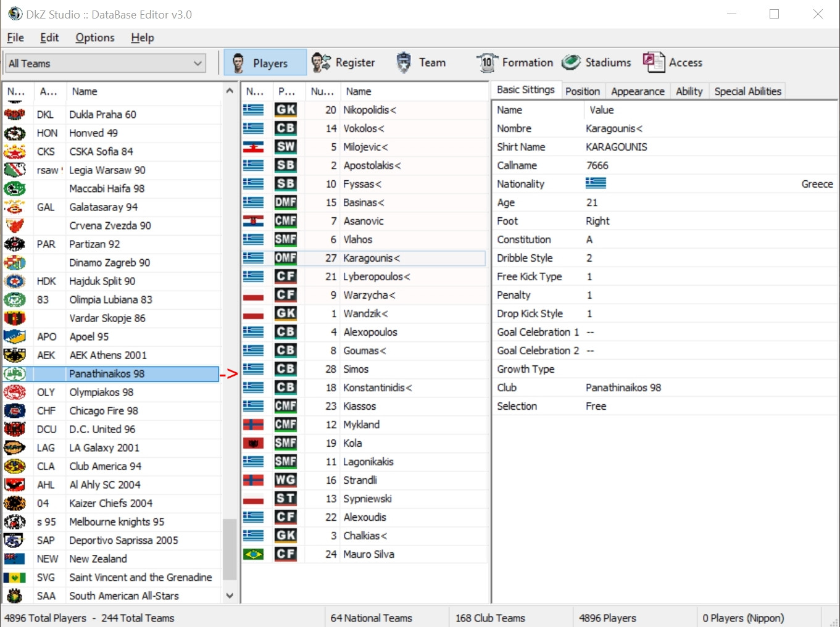Click the DMF badge beside Basinas

(x=286, y=202)
